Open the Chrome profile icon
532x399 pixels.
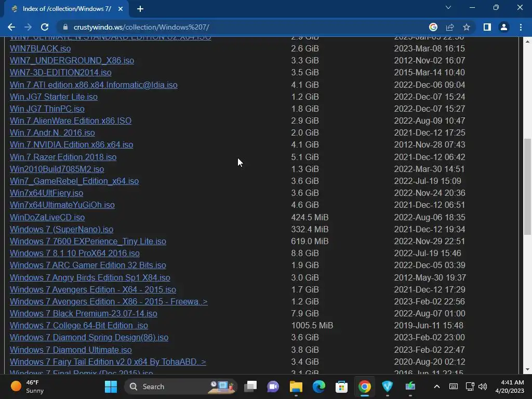(504, 27)
